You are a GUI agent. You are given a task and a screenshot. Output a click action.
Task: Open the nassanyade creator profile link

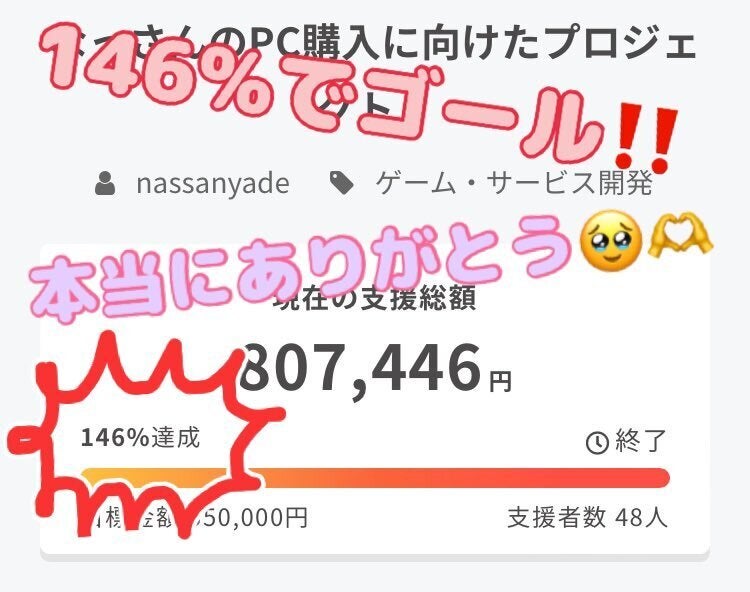pos(213,184)
